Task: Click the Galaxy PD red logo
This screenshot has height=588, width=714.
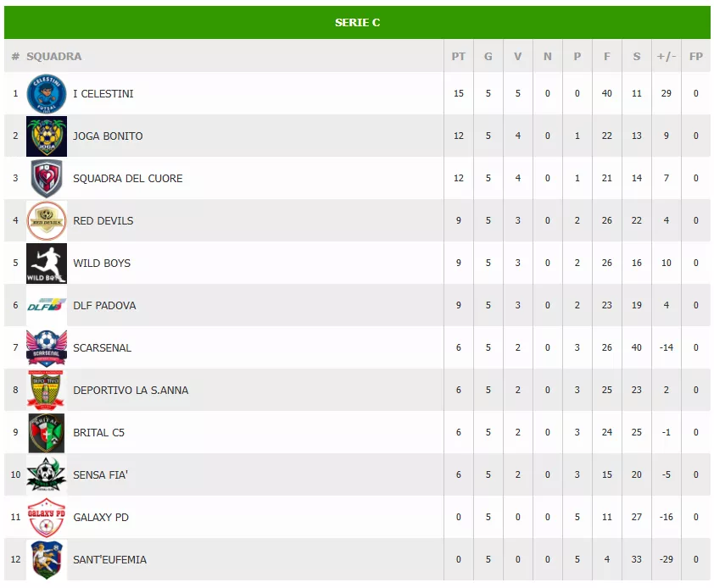Action: (x=47, y=517)
